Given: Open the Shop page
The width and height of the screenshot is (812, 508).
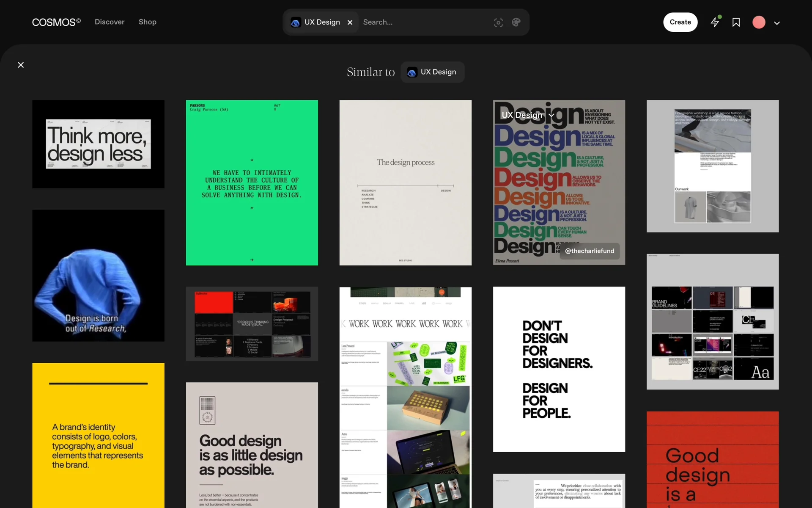Looking at the screenshot, I should (147, 22).
